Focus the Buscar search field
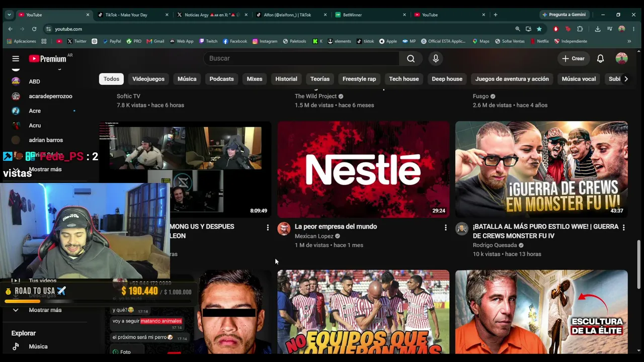Image resolution: width=644 pixels, height=362 pixels. tap(301, 59)
